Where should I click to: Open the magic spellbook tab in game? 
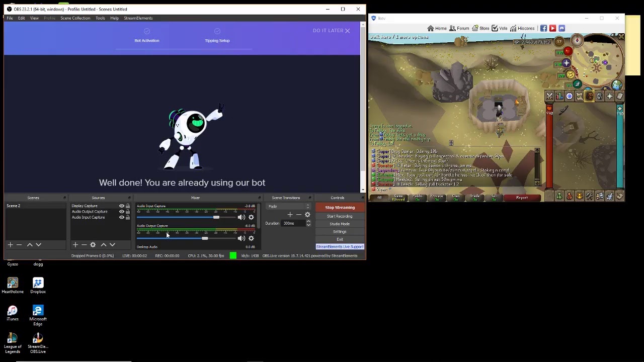click(619, 97)
